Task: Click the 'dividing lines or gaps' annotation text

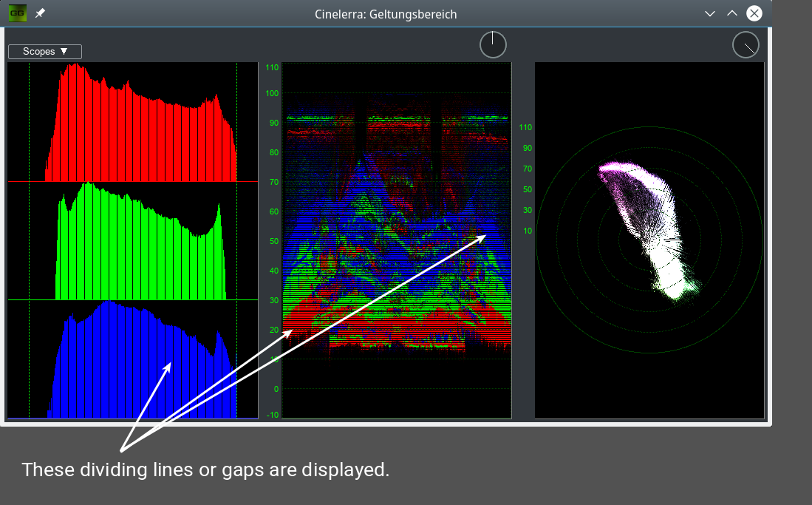Action: pos(205,470)
